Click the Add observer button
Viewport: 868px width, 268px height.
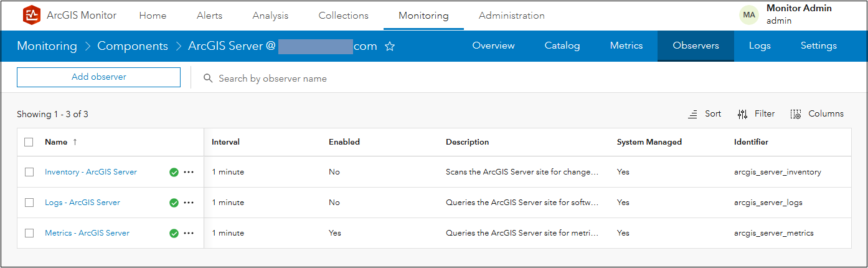coord(98,77)
